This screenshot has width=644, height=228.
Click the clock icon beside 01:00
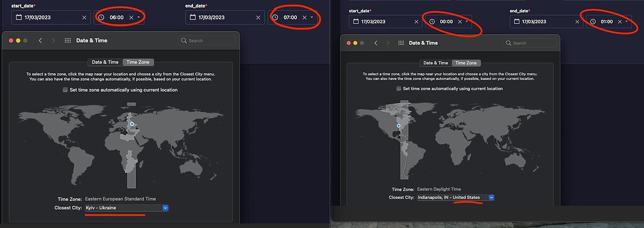tap(592, 22)
